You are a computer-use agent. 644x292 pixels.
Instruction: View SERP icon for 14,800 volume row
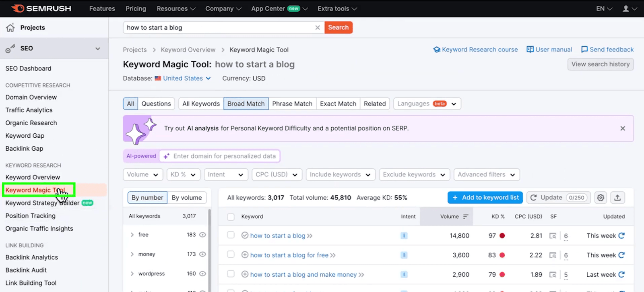pyautogui.click(x=553, y=236)
